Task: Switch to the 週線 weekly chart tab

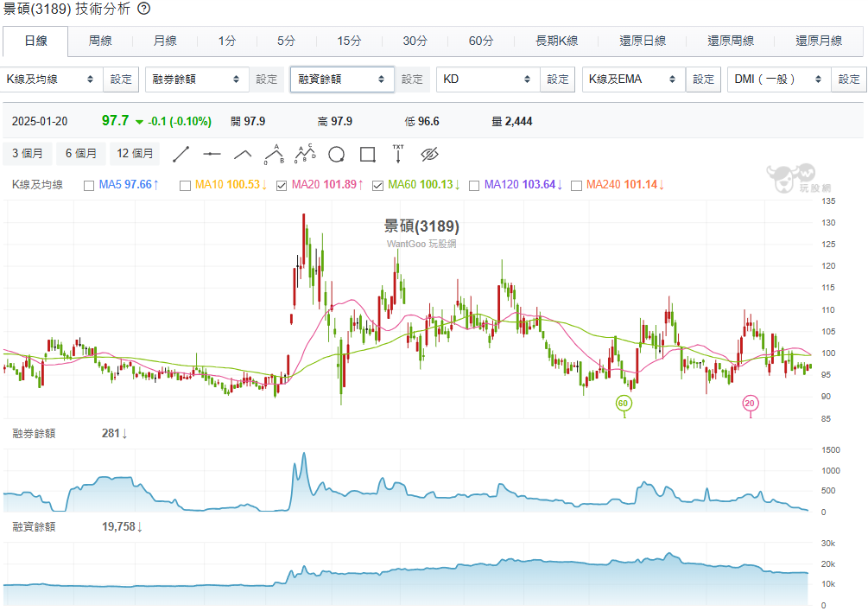Action: pos(100,41)
